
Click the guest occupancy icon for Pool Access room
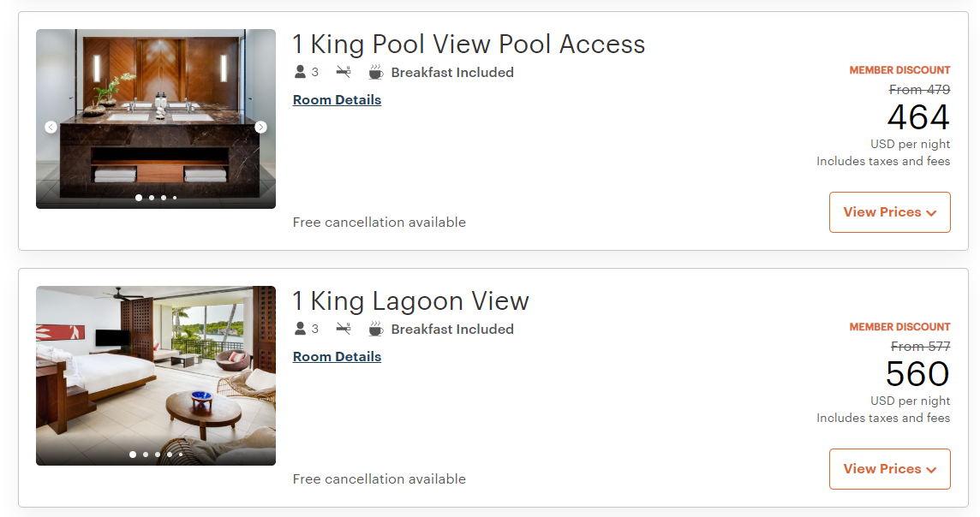[x=299, y=72]
